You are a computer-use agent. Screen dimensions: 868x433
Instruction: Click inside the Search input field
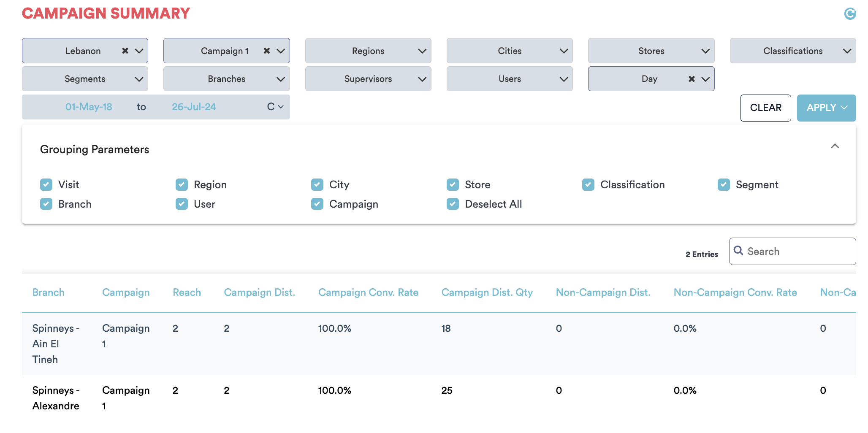pyautogui.click(x=798, y=252)
